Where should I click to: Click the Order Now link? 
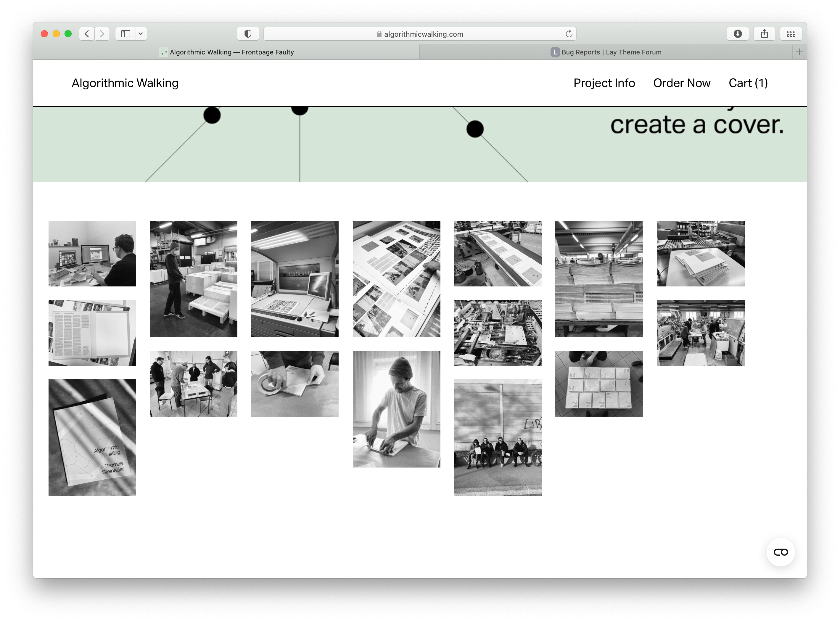[681, 83]
